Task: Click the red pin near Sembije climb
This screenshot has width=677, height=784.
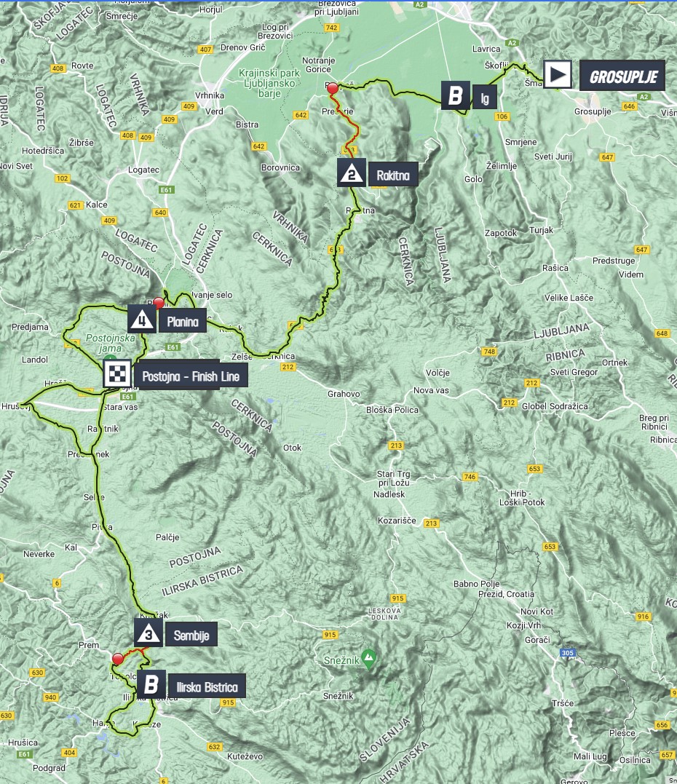Action: pyautogui.click(x=117, y=659)
